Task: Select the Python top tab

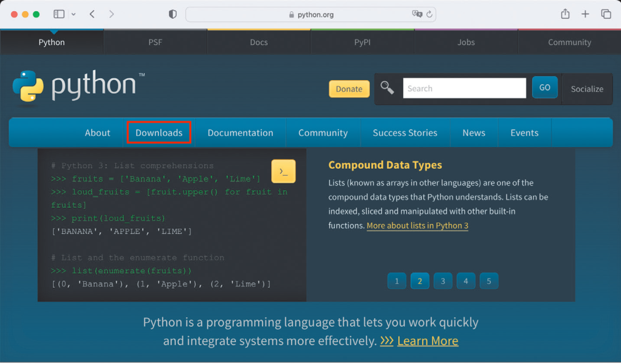Action: [x=51, y=42]
